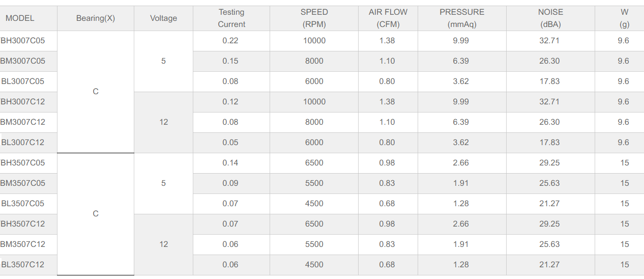Image resolution: width=644 pixels, height=279 pixels.
Task: Click the Bearing(X) column header
Action: [96, 18]
